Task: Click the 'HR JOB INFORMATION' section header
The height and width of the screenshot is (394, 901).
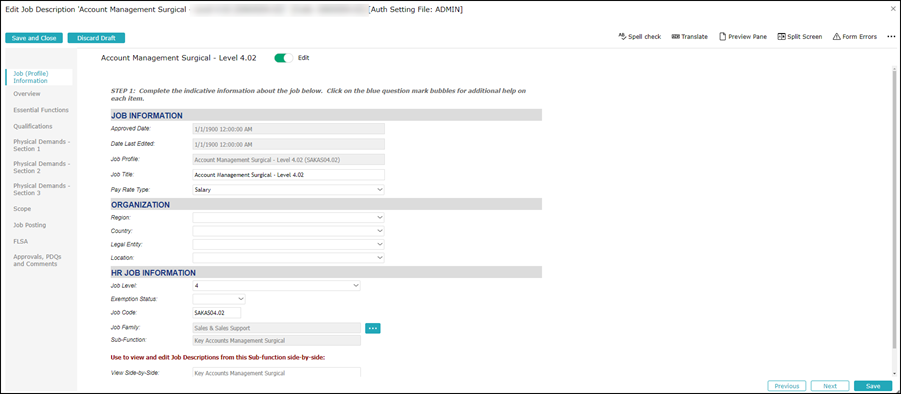Action: tap(326, 272)
